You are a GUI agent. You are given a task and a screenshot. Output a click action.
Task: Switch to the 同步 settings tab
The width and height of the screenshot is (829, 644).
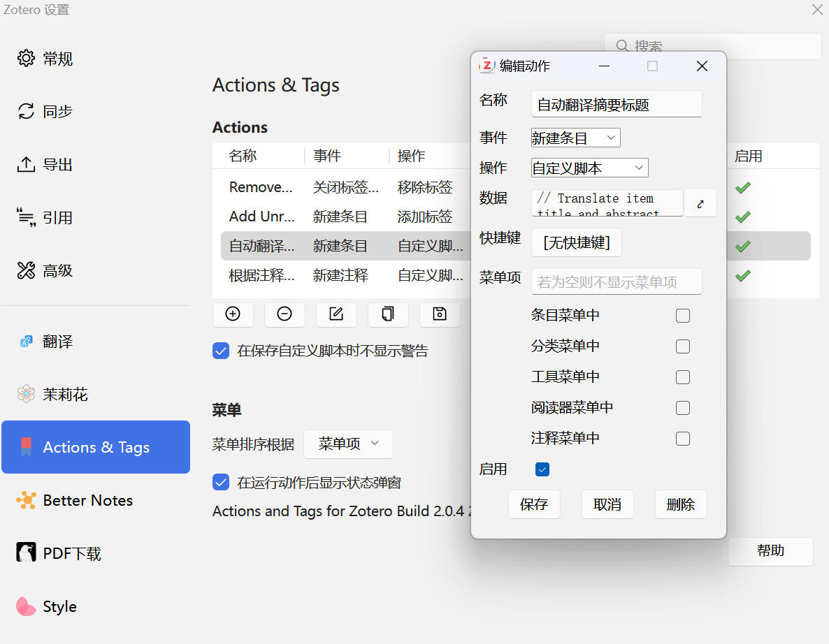(x=58, y=112)
